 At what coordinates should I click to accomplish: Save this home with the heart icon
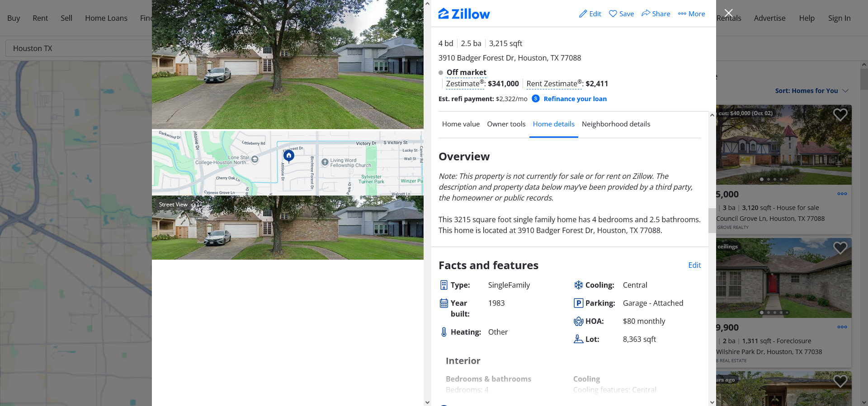[x=613, y=14]
